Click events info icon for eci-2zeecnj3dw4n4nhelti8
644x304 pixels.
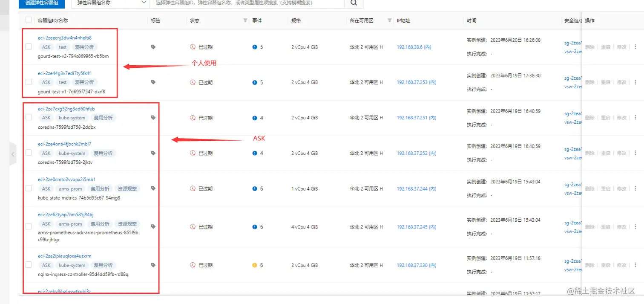click(x=255, y=47)
